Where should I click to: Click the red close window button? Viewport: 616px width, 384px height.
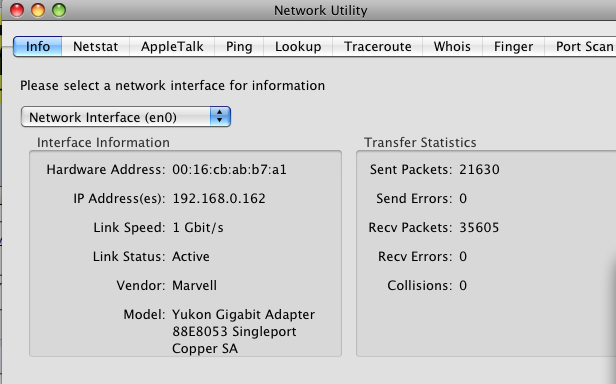pos(17,10)
